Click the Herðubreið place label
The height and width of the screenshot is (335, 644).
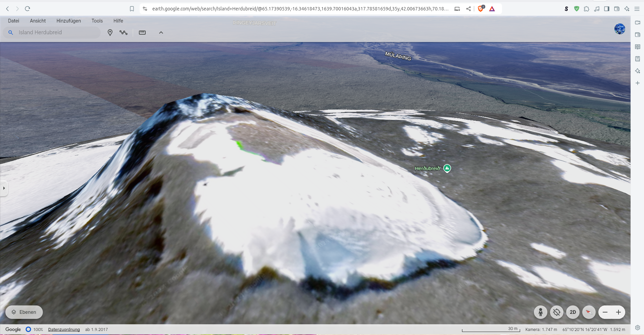[427, 168]
